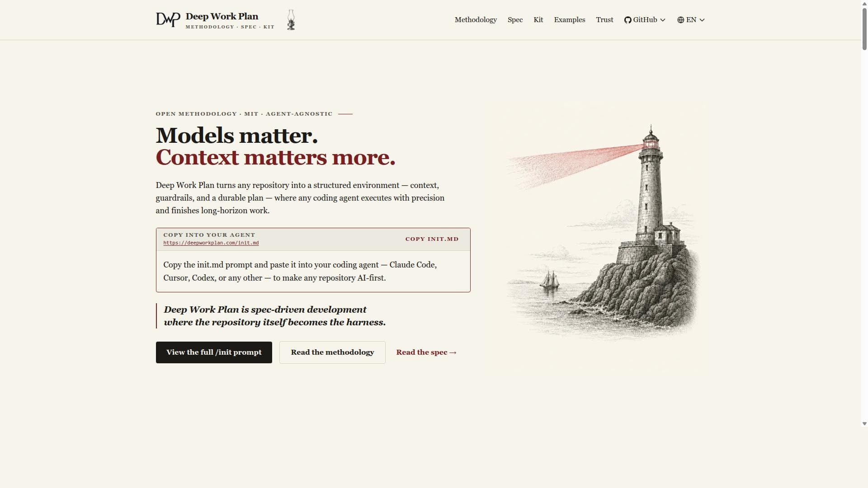Click the 'COPY INTO YOUR AGENT' label
Screen dimensions: 868x488
point(209,235)
